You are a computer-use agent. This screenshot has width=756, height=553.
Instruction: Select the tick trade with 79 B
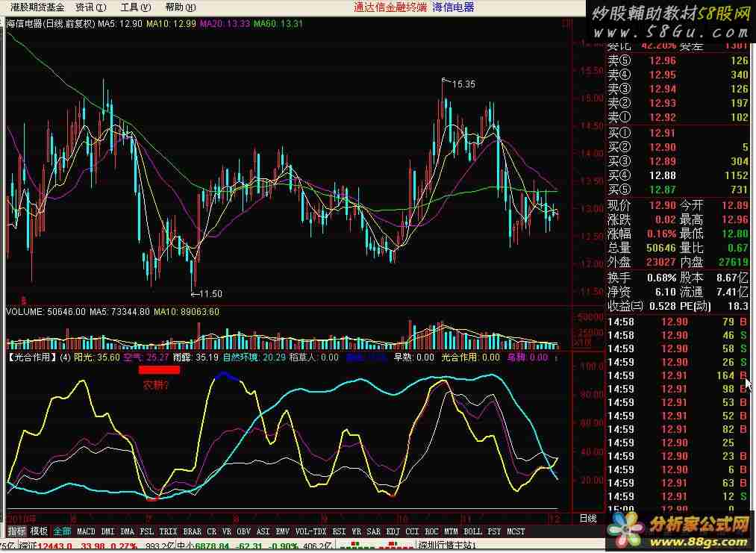tap(678, 322)
